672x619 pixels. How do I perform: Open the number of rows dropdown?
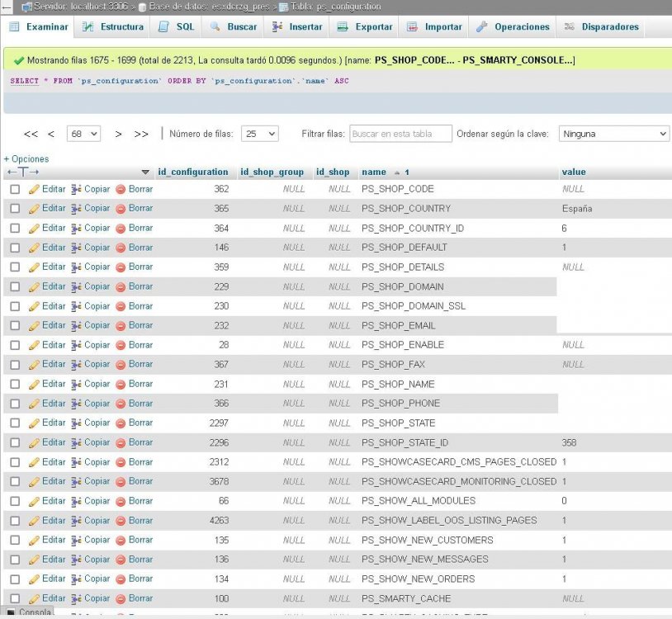pyautogui.click(x=260, y=134)
